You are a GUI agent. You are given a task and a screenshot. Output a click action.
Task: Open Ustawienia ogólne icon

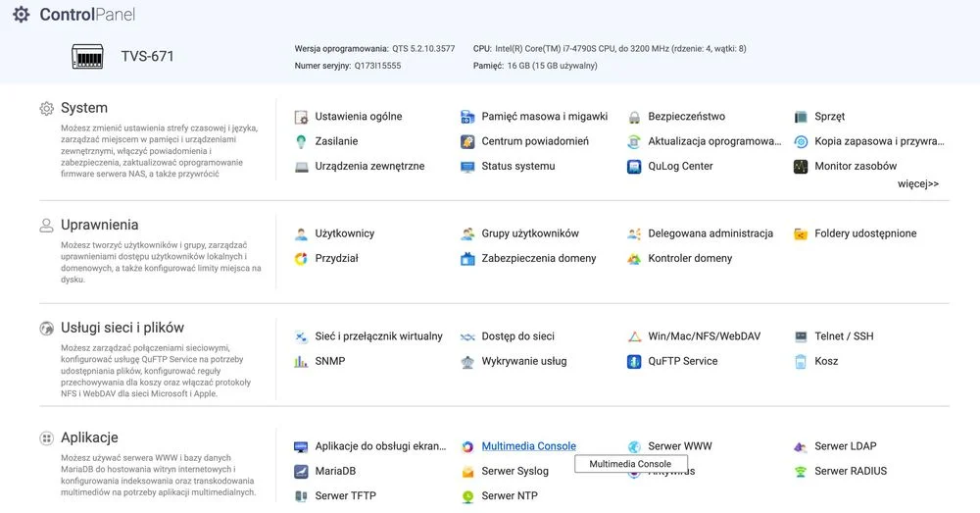point(301,117)
